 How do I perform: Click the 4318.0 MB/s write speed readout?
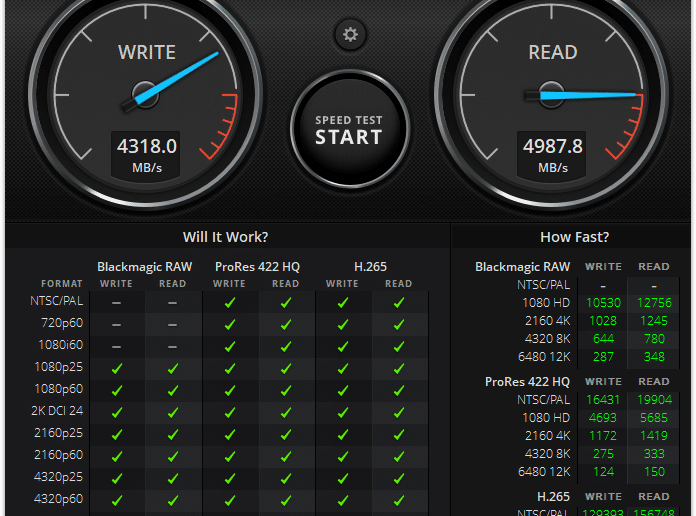click(x=146, y=155)
